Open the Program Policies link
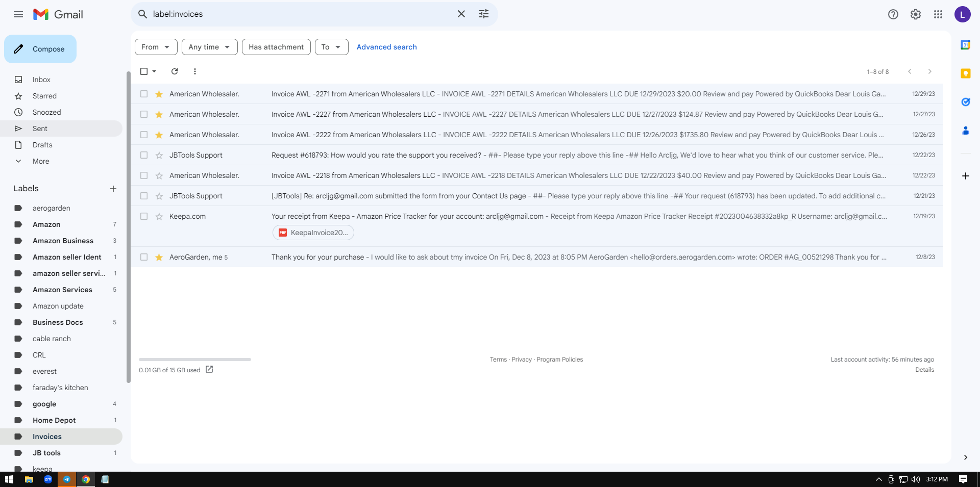 click(560, 360)
